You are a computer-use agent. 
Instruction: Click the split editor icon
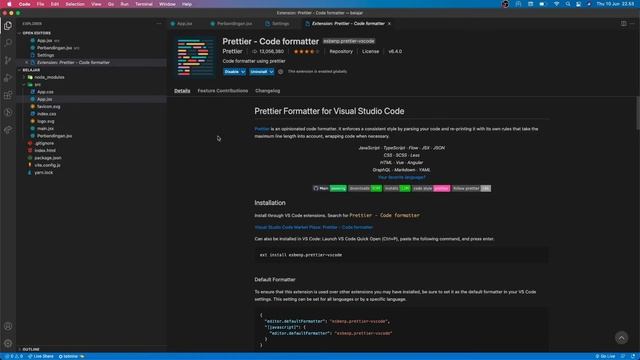click(x=624, y=24)
